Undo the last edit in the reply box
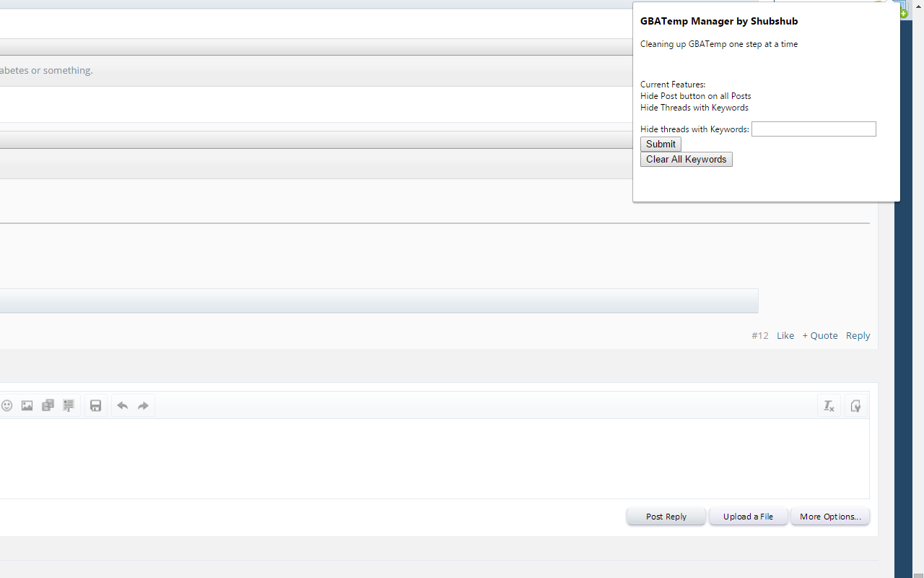The height and width of the screenshot is (578, 924). [x=122, y=405]
